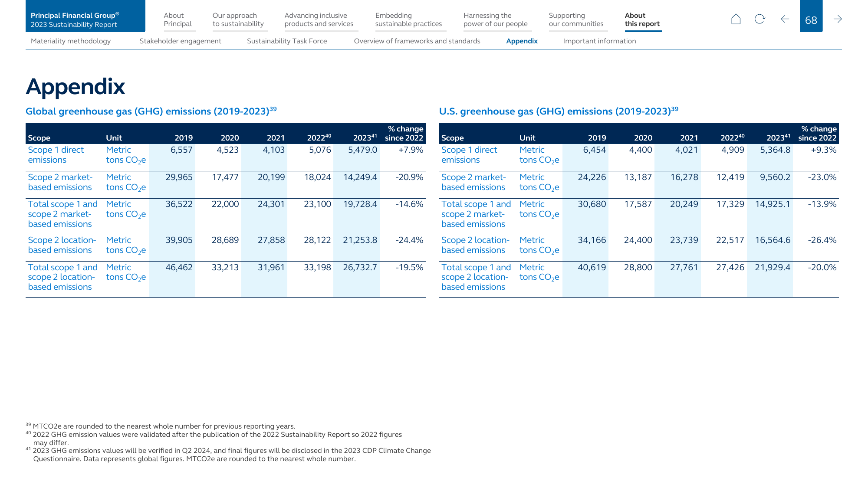868x488 pixels.
Task: Click the U.S. greenhouse gas emissions heading
Action: (x=559, y=111)
